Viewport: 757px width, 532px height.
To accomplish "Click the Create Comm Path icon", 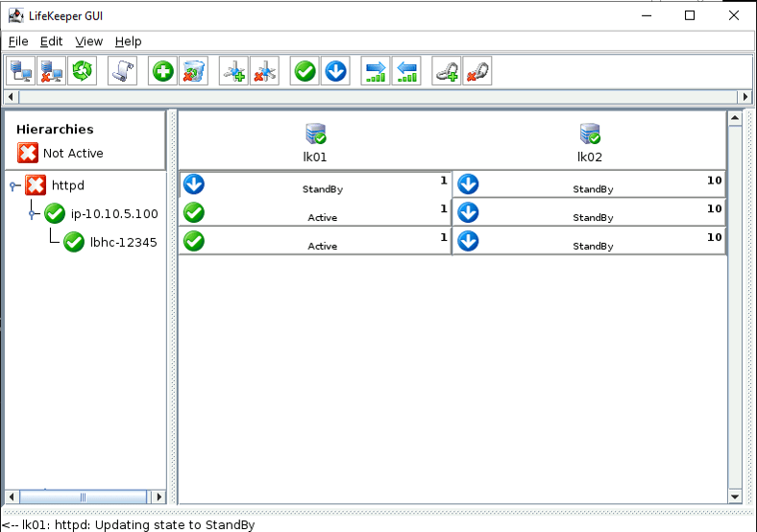I will (233, 71).
